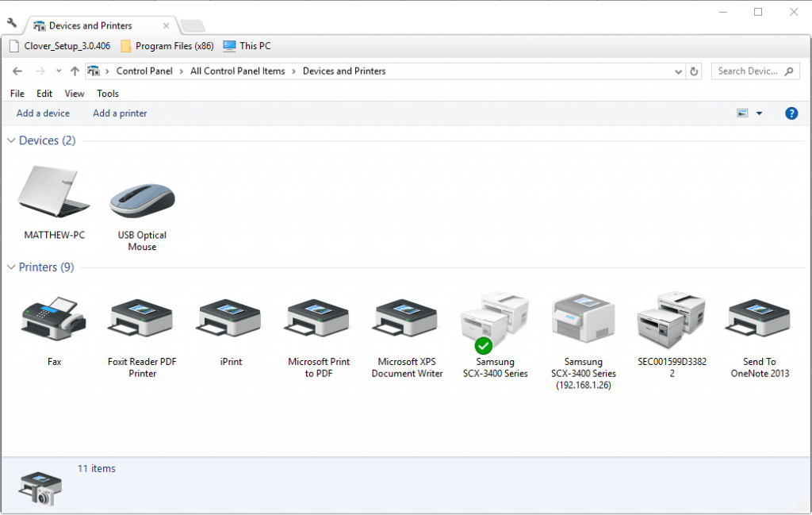Viewport: 812px width, 515px height.
Task: Open the File menu
Action: click(x=17, y=94)
